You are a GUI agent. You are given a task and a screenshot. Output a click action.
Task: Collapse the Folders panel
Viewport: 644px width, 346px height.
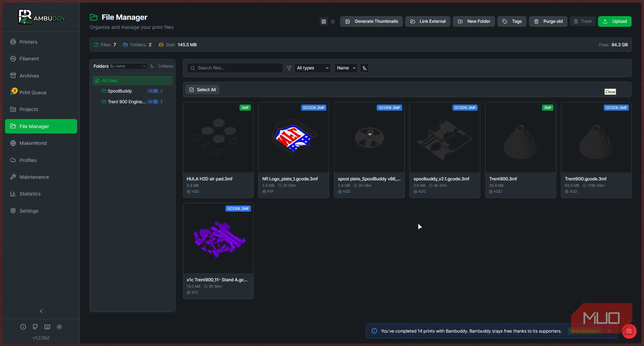tap(166, 66)
